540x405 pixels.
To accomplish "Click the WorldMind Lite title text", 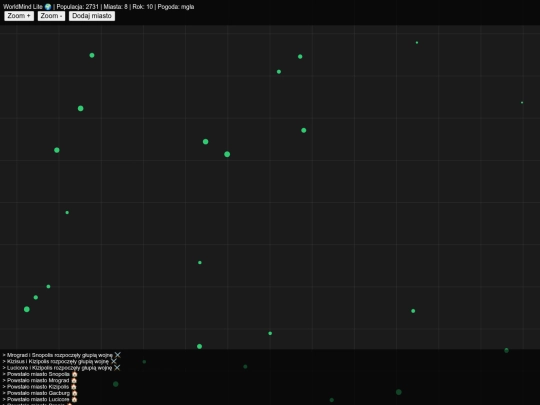I will 23,7.
